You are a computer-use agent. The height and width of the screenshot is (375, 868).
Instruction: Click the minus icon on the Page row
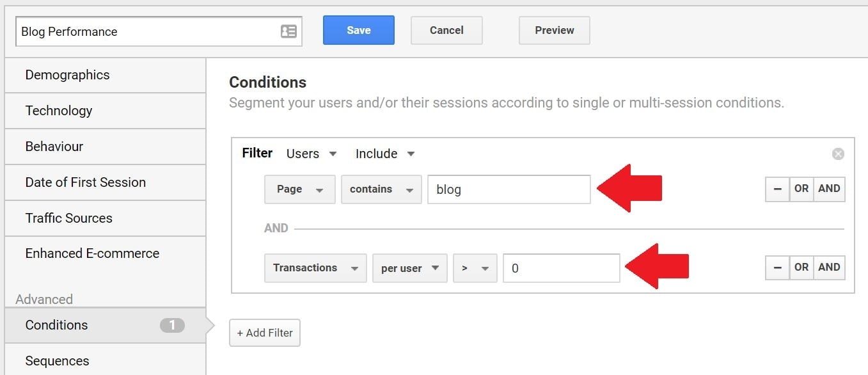777,189
